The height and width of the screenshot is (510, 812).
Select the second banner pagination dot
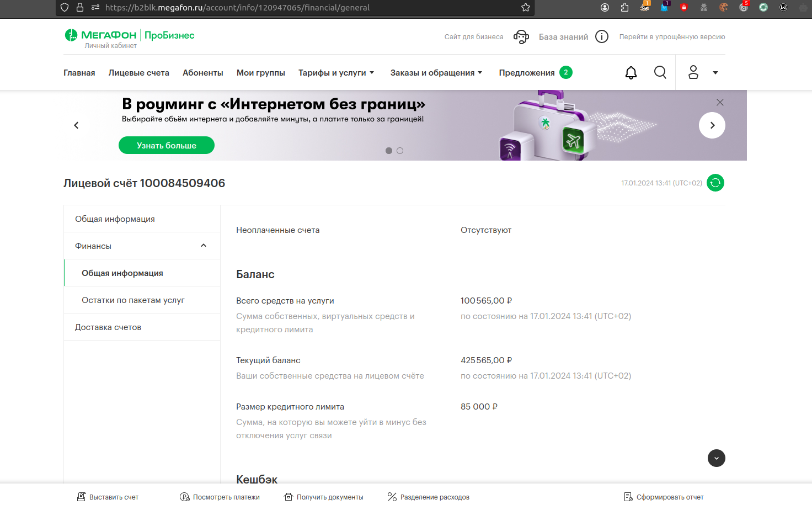coord(400,151)
